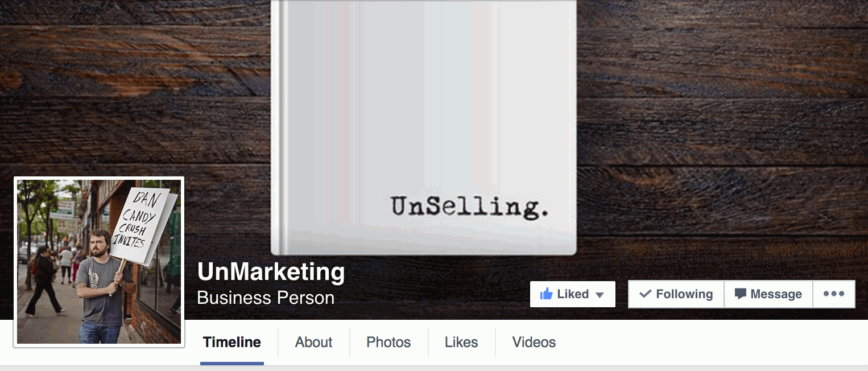
Task: Switch to the About tab
Action: click(313, 342)
